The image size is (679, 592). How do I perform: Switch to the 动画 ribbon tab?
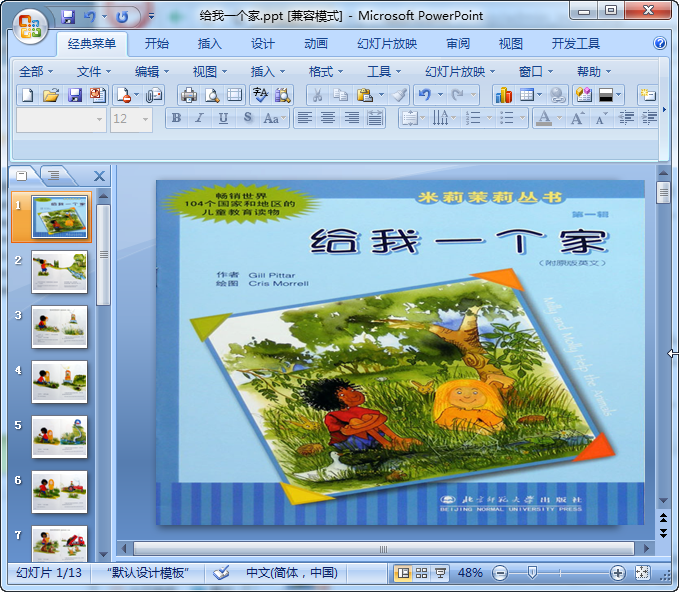[x=316, y=44]
